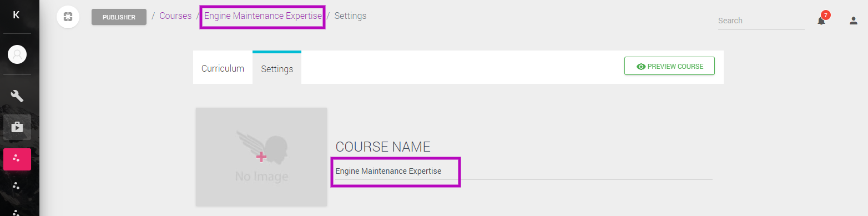This screenshot has height=216, width=868.
Task: Open the notifications bell with the 7 badge
Action: [x=822, y=20]
